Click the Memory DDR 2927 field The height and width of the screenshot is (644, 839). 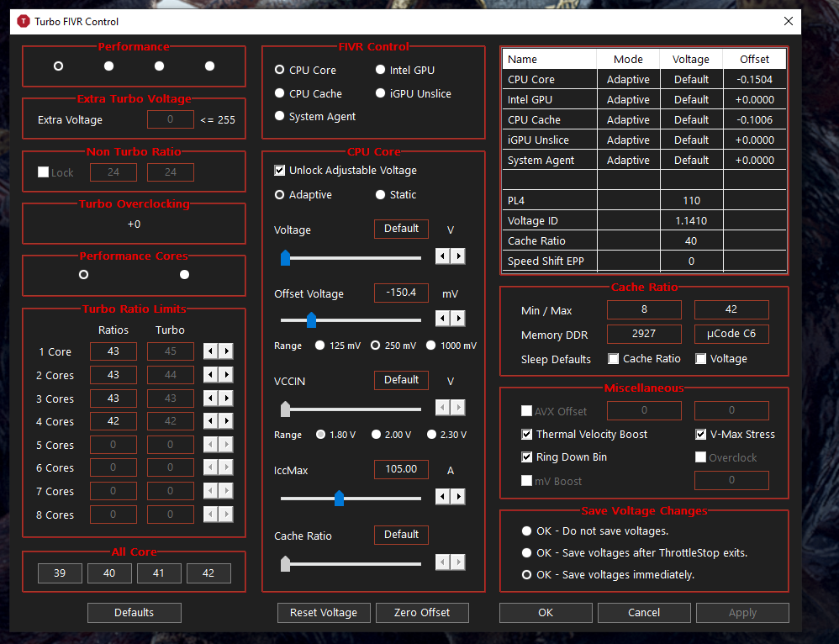tap(644, 334)
